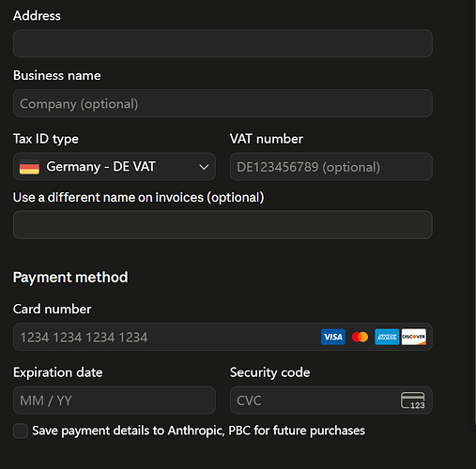Open the Tax ID type dropdown
Screen dimensions: 476x469
tap(115, 167)
